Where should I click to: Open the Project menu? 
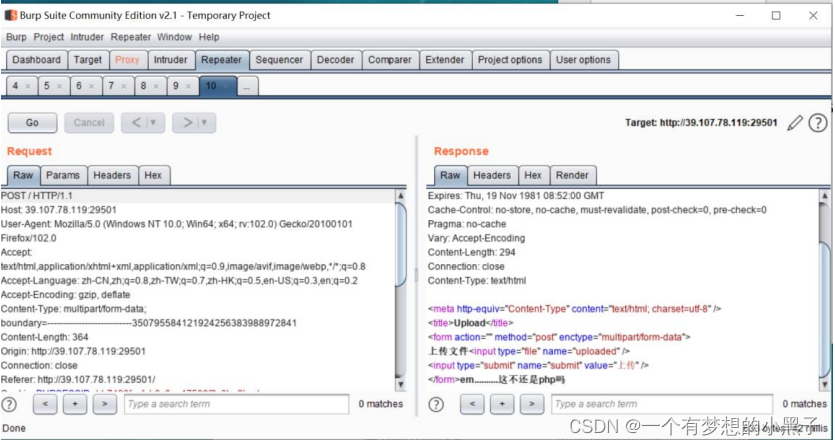pyautogui.click(x=48, y=37)
